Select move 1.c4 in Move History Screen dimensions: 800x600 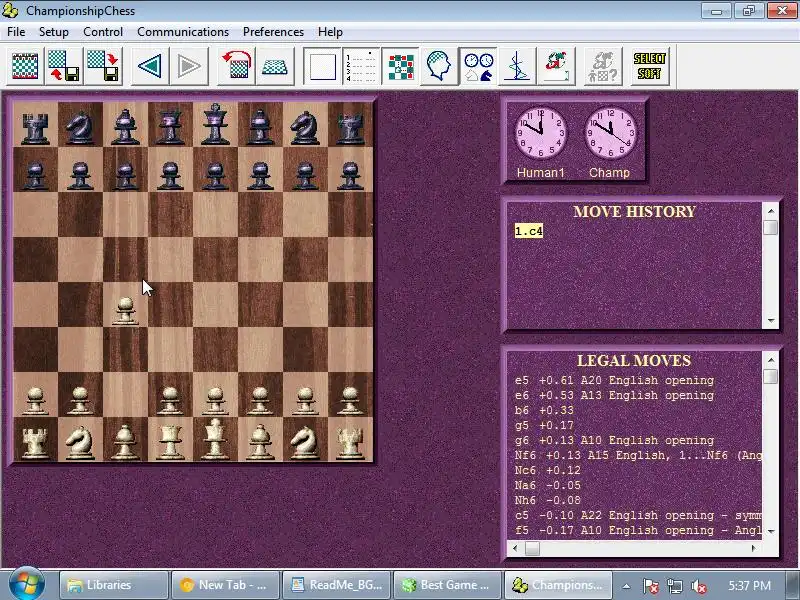pyautogui.click(x=529, y=231)
